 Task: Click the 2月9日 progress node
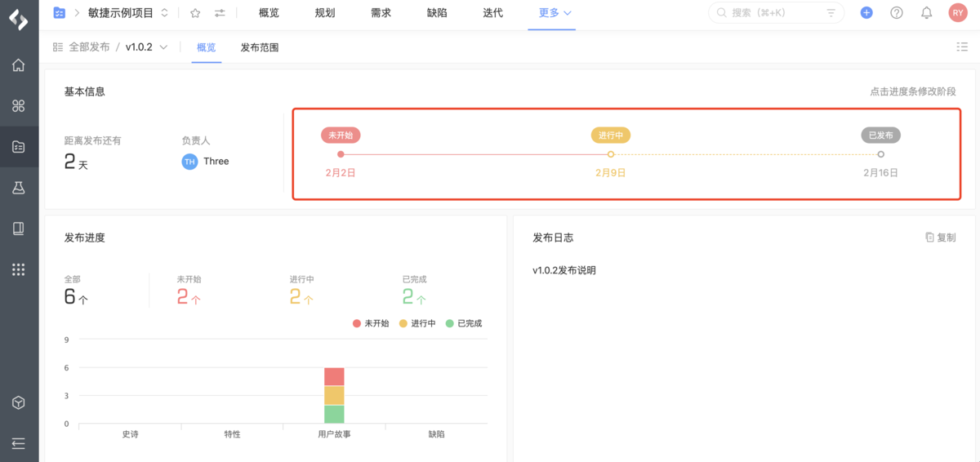pyautogui.click(x=611, y=154)
